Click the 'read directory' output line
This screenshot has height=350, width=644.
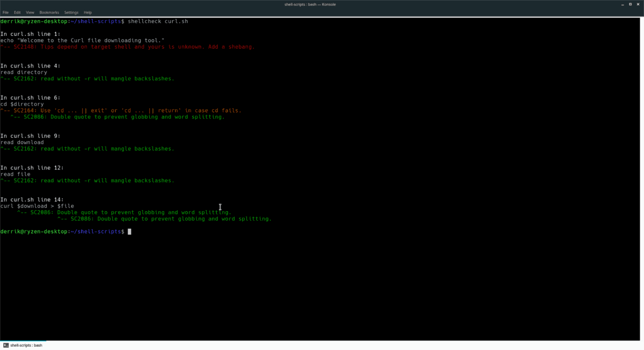24,72
